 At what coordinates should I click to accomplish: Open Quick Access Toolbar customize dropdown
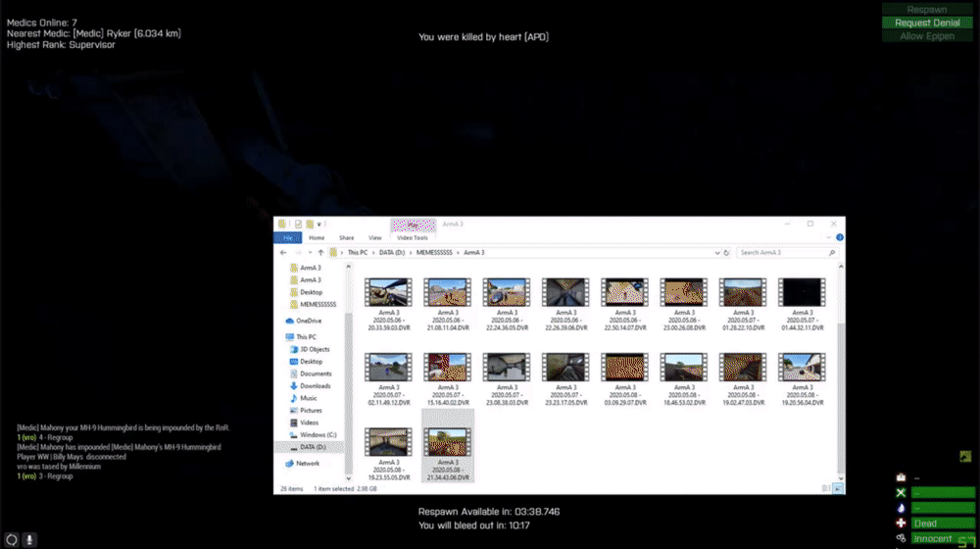[318, 224]
